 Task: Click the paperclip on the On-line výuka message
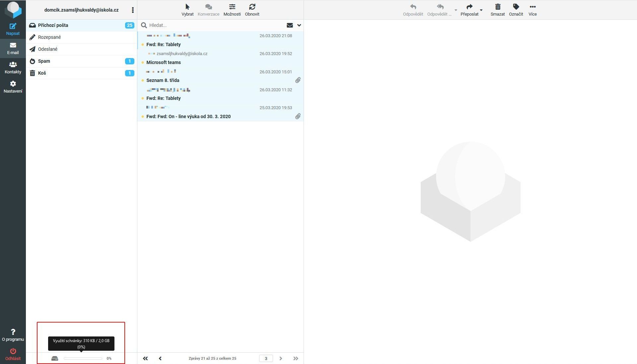(x=298, y=116)
